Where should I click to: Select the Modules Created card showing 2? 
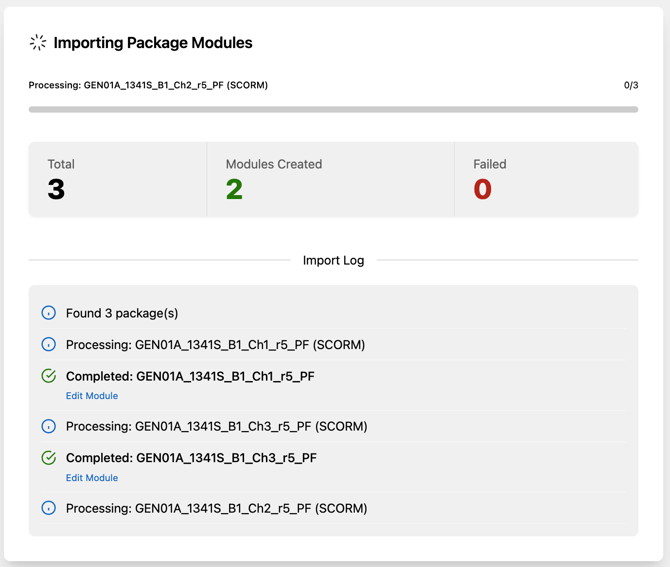[x=331, y=179]
